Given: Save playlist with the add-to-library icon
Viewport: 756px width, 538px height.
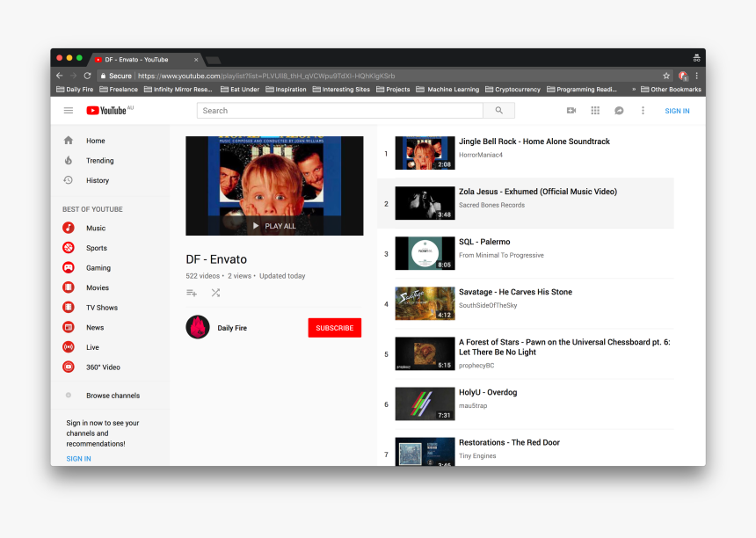Looking at the screenshot, I should [x=192, y=293].
